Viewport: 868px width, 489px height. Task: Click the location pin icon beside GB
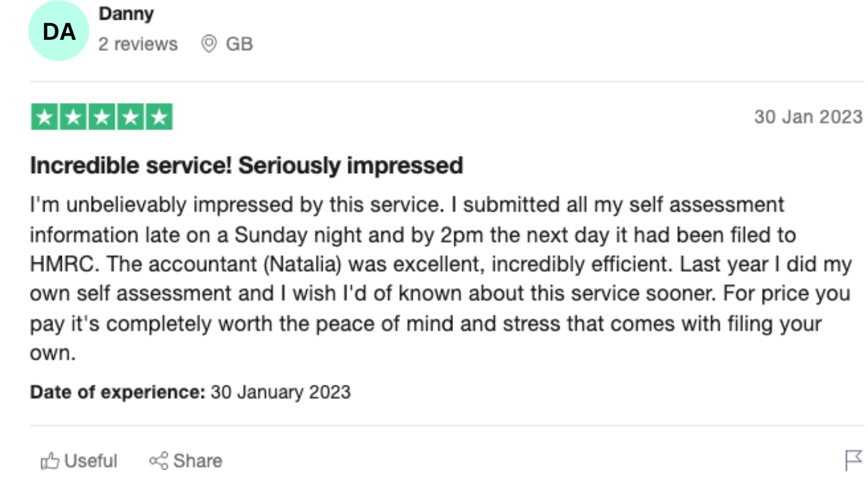pyautogui.click(x=209, y=44)
